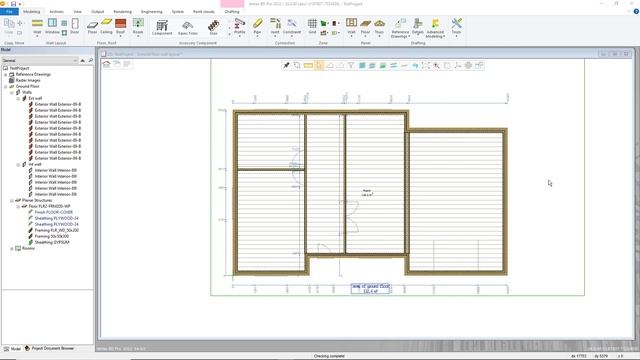Open the Details tool
Image resolution: width=640 pixels, height=360 pixels.
418,26
